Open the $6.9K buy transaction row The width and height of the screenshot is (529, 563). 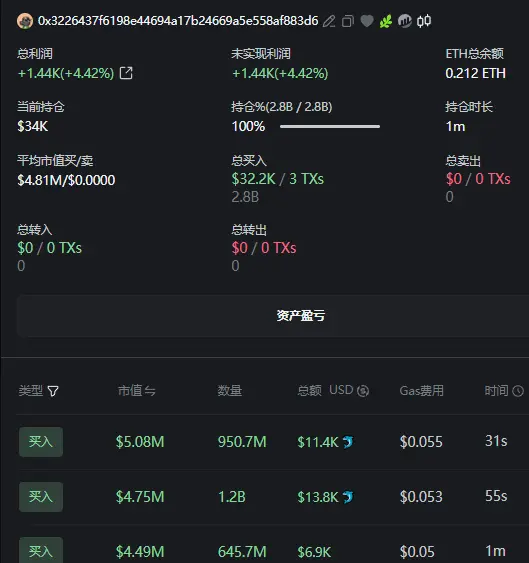tap(273, 549)
